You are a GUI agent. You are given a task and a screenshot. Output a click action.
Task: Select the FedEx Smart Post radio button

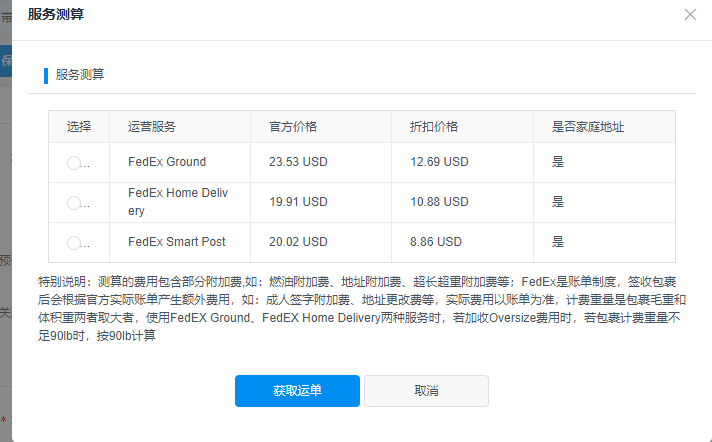(74, 243)
